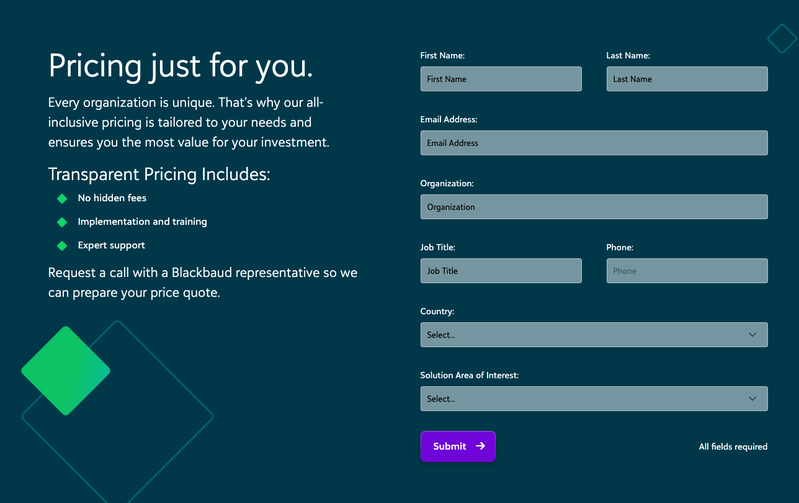Click the 'Transparent Pricing Includes:' subheading

159,174
